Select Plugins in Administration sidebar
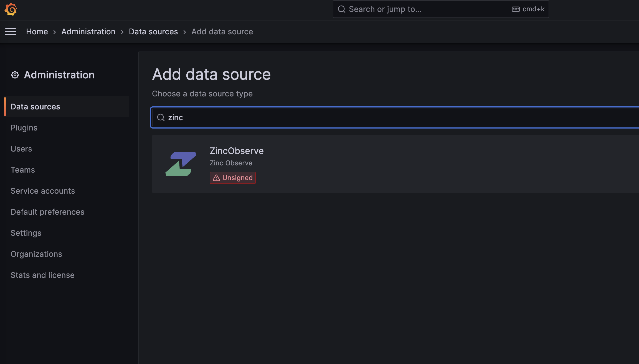 point(24,128)
